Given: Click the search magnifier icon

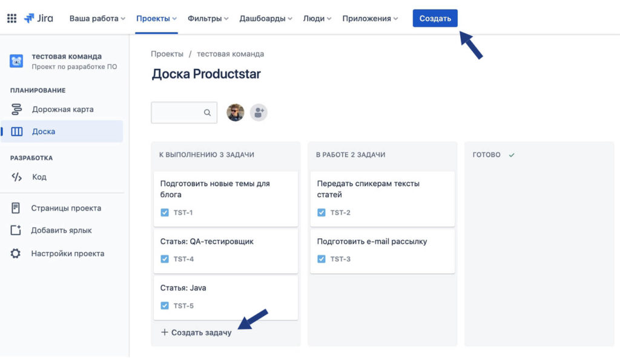Looking at the screenshot, I should (x=207, y=112).
